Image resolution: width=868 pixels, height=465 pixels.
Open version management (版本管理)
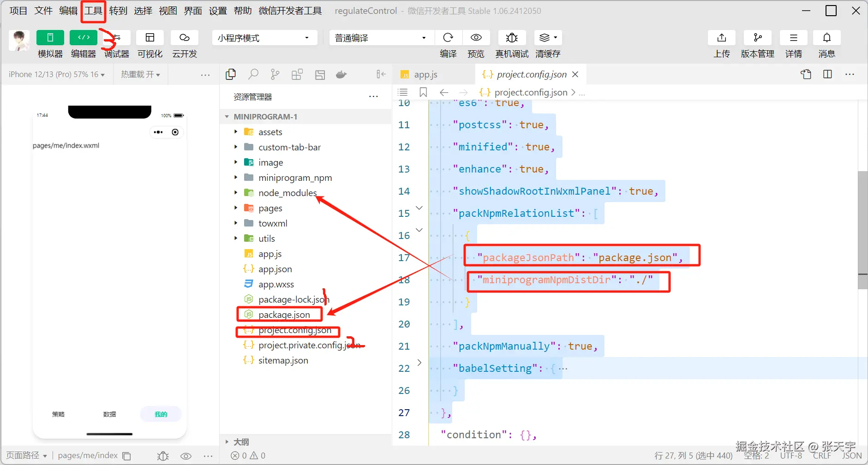pyautogui.click(x=758, y=38)
